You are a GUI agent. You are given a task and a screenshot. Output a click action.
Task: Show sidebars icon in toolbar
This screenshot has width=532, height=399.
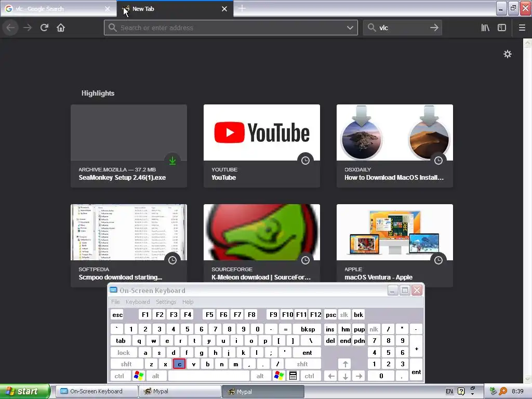pos(502,28)
